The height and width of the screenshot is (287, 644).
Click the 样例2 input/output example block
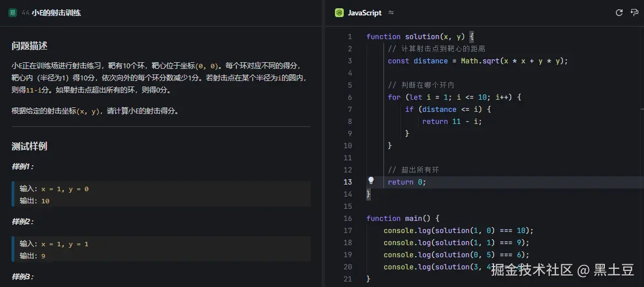[x=161, y=249]
